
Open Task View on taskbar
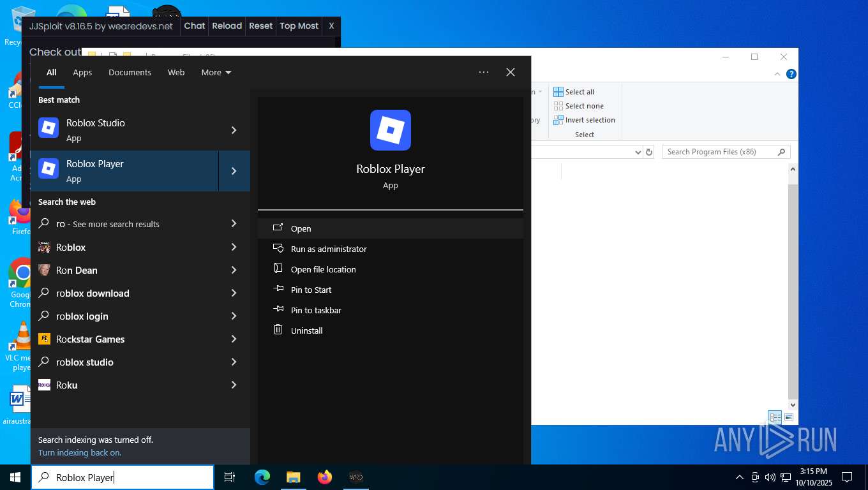tap(230, 477)
